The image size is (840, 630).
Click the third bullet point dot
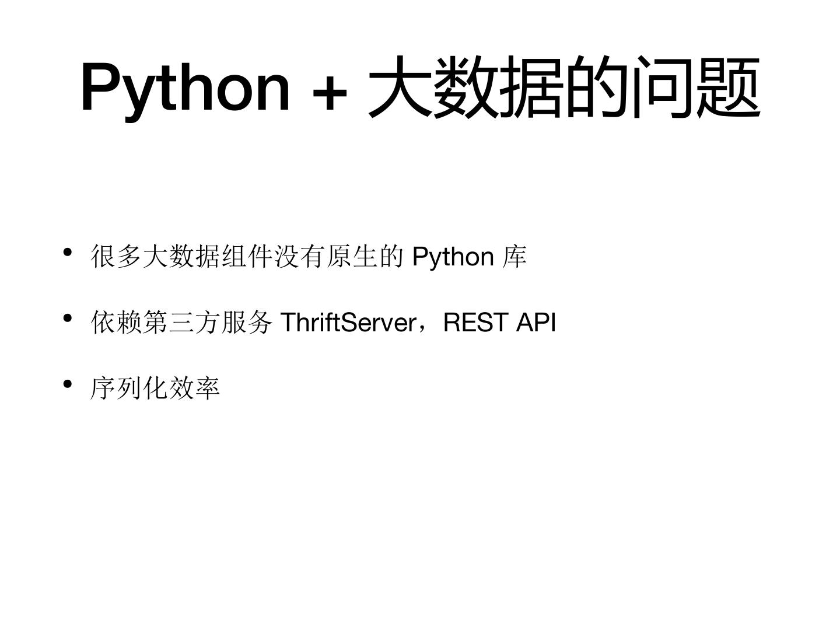coord(68,384)
